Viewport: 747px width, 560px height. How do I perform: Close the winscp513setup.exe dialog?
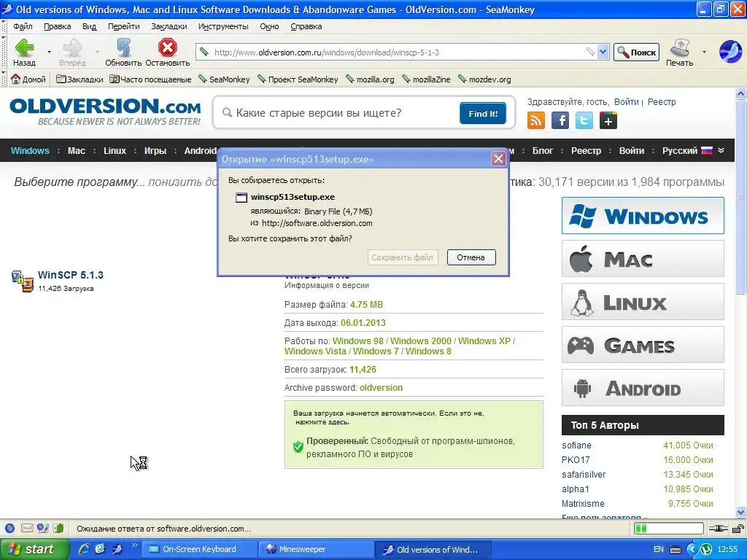pos(498,158)
